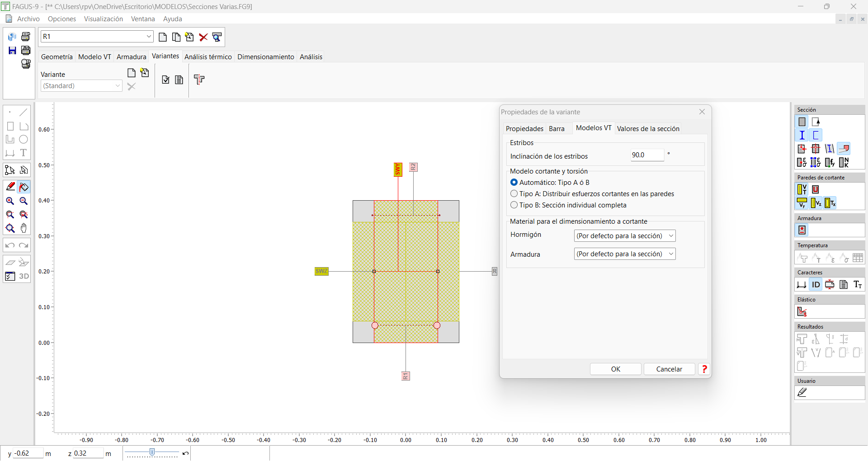The height and width of the screenshot is (461, 868).
Task: Open the Armadura material dropdown
Action: 625,254
